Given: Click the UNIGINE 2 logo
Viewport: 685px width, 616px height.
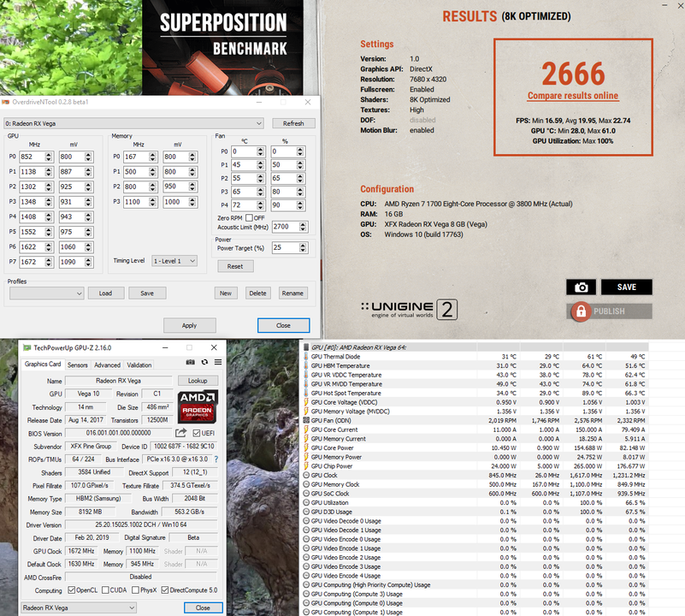Looking at the screenshot, I should click(410, 309).
